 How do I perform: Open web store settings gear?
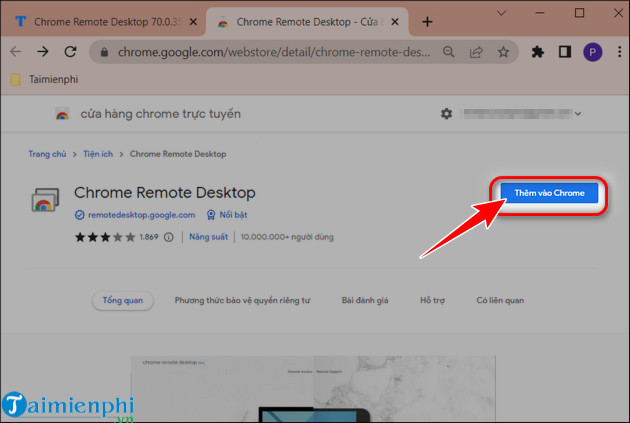point(446,114)
